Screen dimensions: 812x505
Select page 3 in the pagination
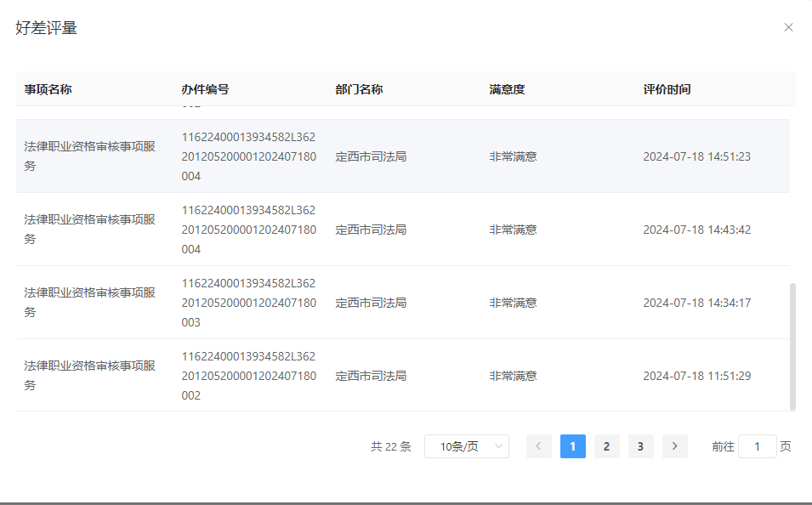click(640, 445)
